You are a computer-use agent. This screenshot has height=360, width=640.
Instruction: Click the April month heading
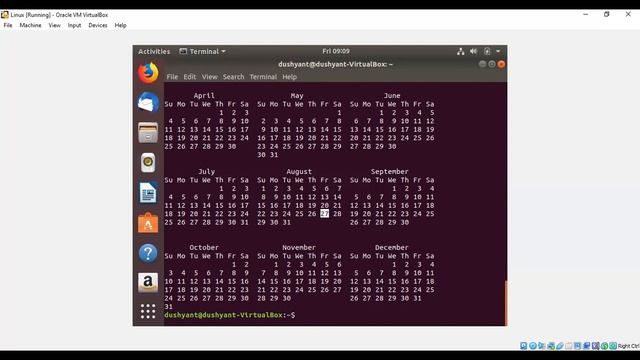(204, 96)
